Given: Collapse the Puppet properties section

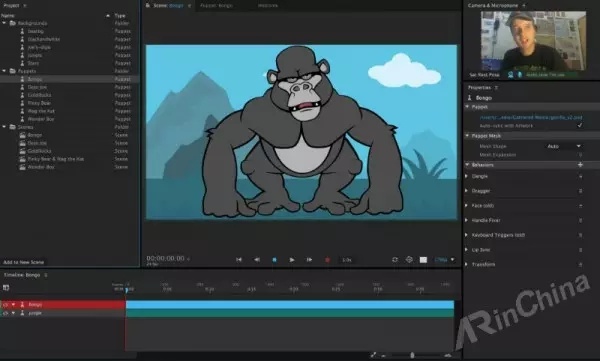Looking at the screenshot, I should [x=467, y=107].
